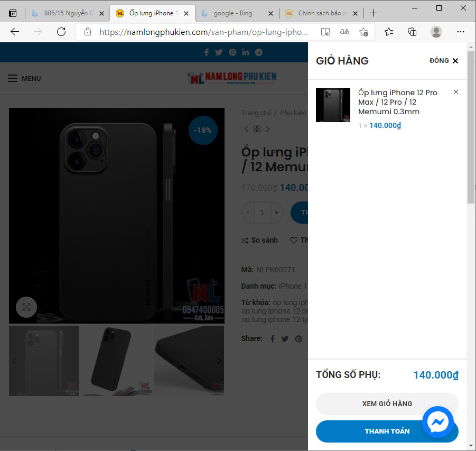Open Trang chủ breadcrumb link

tap(256, 113)
